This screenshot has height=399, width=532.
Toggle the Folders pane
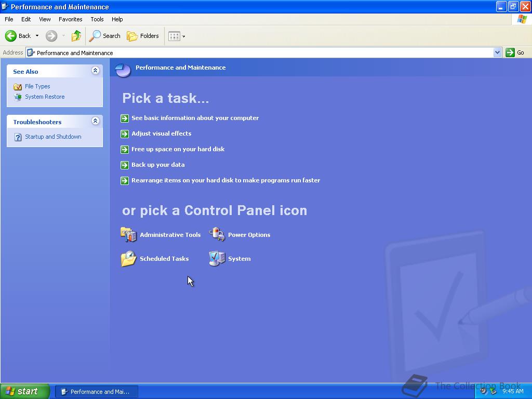click(x=142, y=36)
